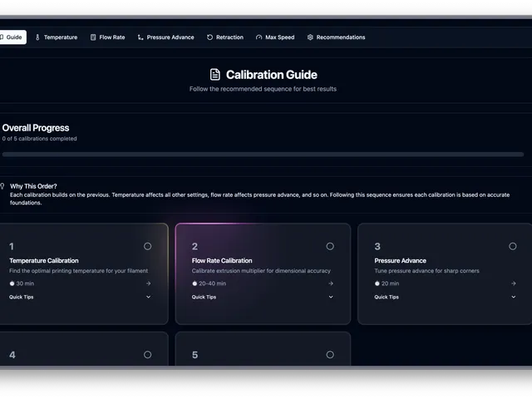Open the Pressure Advance card title
This screenshot has width=532, height=399.
(401, 260)
